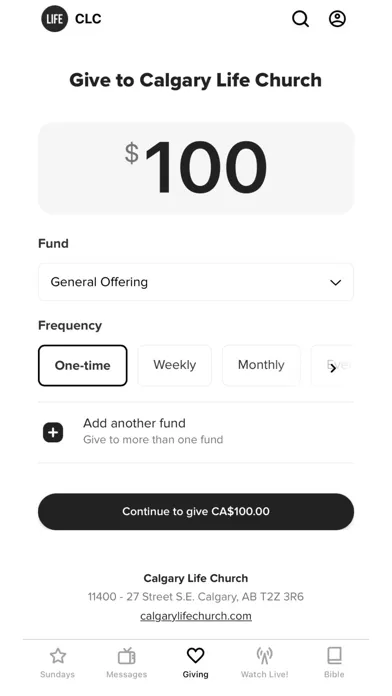Open Messages TV icon in bottom bar
Viewport: 392px width, 696px height.
127,656
